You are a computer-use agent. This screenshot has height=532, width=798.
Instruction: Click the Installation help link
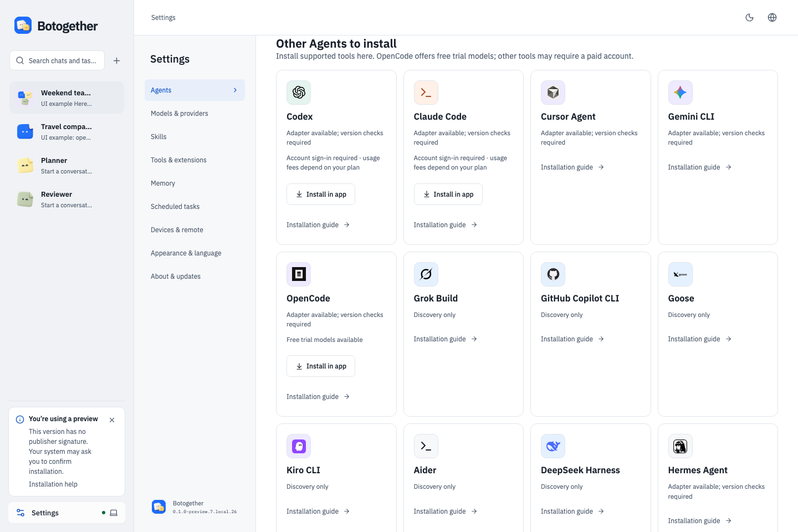[x=53, y=484]
